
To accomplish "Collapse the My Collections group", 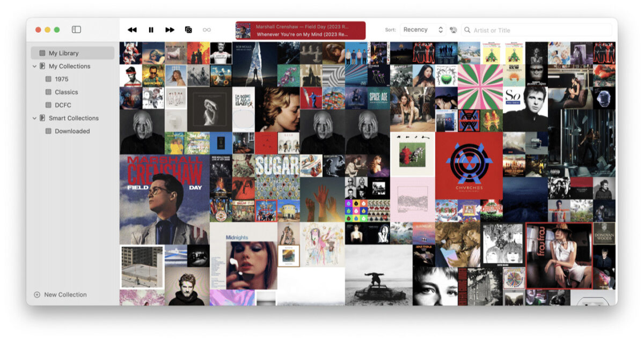I will click(x=35, y=66).
